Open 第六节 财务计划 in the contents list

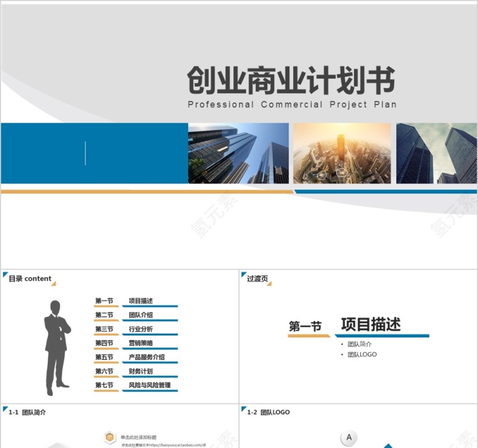click(x=136, y=371)
